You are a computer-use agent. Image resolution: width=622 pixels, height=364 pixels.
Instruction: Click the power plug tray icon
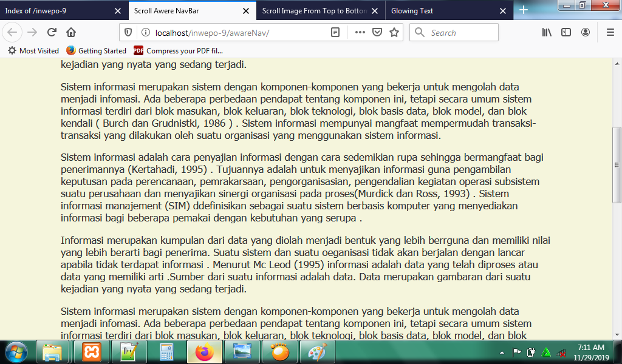531,352
